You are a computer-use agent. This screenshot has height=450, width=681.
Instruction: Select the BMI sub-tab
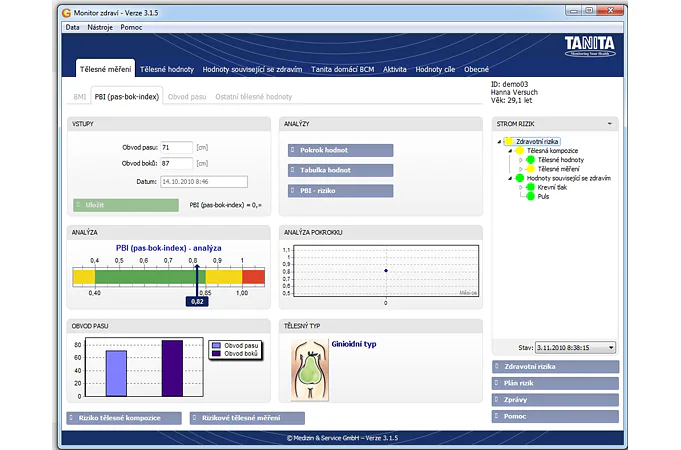[80, 97]
